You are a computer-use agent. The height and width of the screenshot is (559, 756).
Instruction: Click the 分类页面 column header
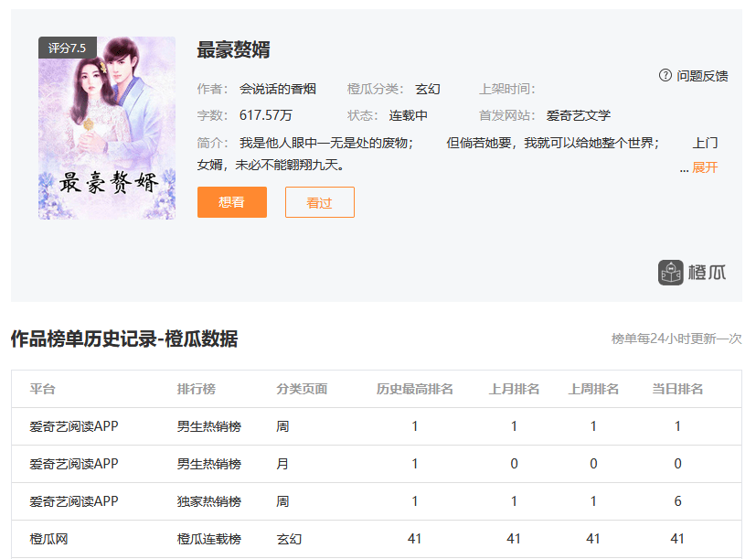point(302,389)
